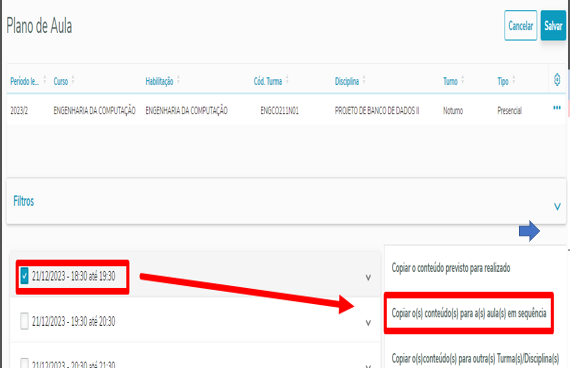Click the 21/12/2023 - 18:30 até 19:30 label
The width and height of the screenshot is (570, 368).
click(73, 276)
